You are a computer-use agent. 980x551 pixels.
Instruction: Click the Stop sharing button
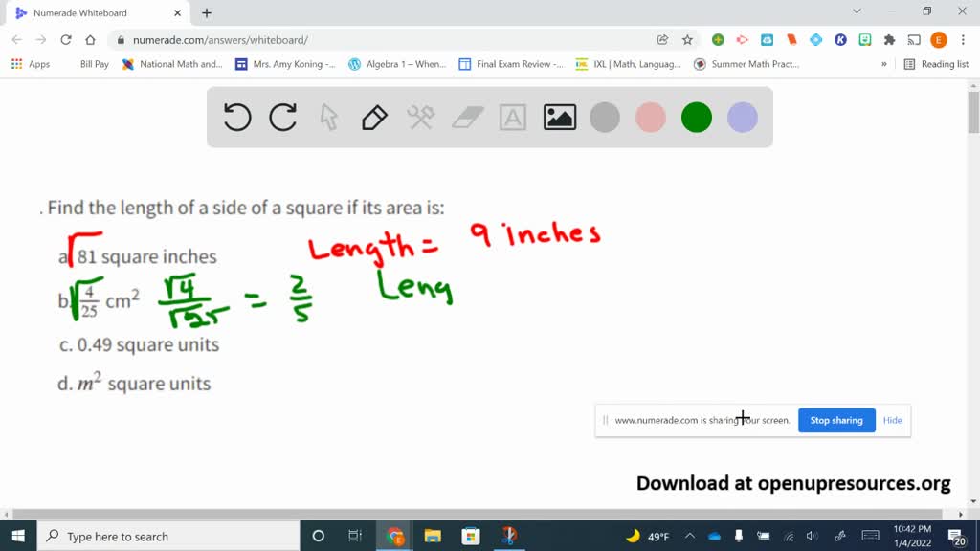[835, 420]
